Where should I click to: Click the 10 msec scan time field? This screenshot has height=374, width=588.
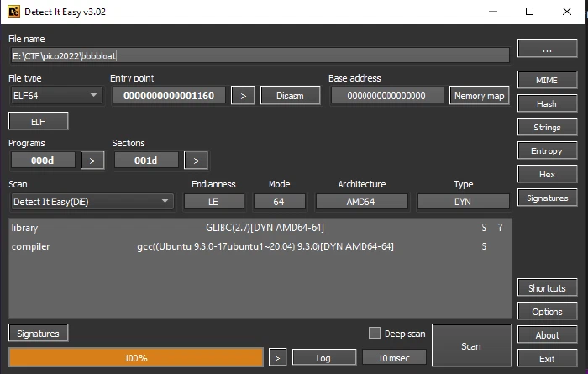click(394, 358)
